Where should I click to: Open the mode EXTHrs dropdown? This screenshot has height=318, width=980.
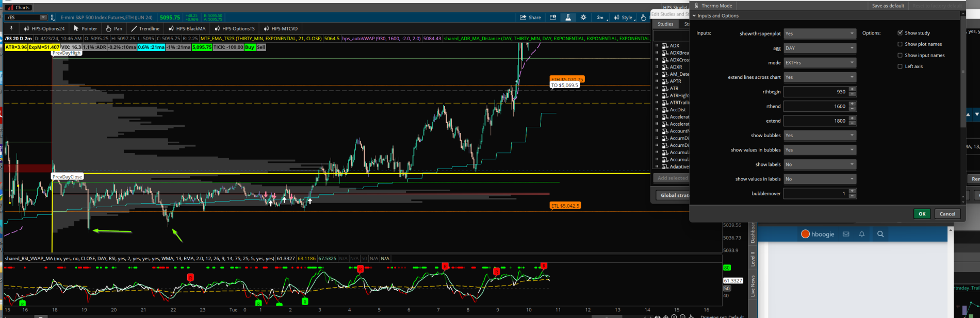coord(820,62)
